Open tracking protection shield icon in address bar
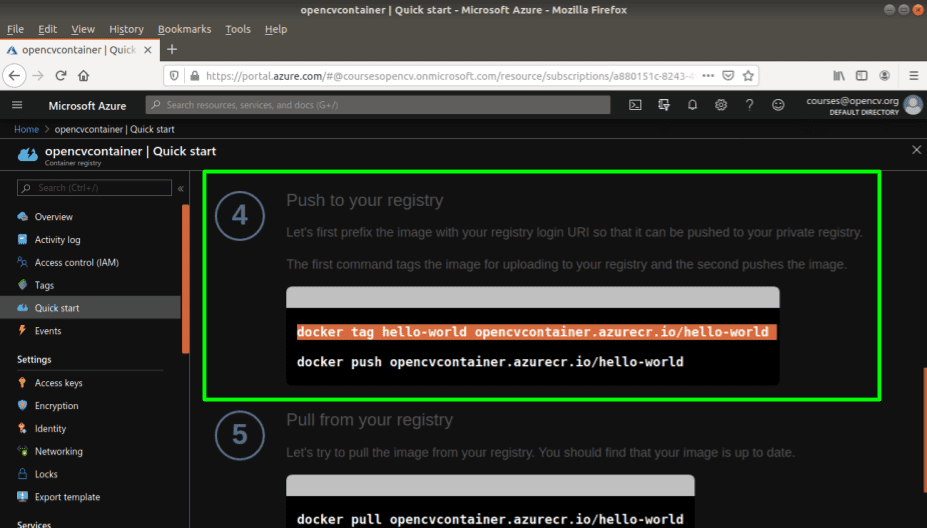The height and width of the screenshot is (528, 927). click(x=174, y=76)
